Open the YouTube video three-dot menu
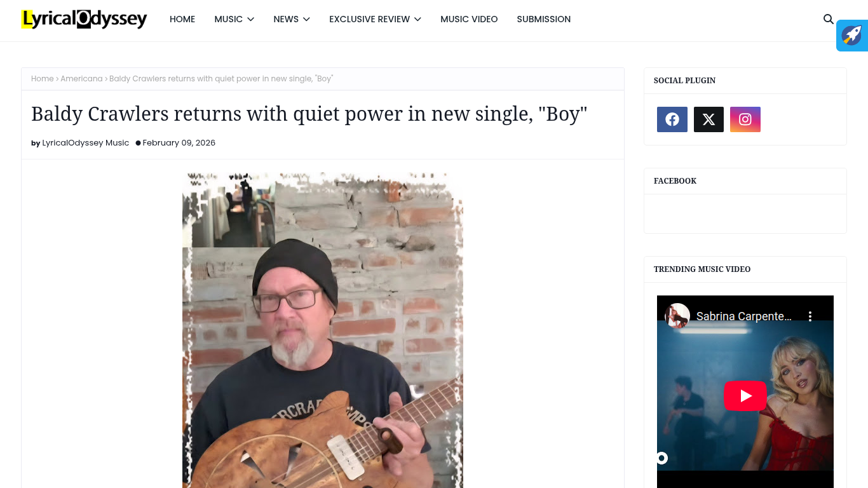This screenshot has height=488, width=868. 810,316
